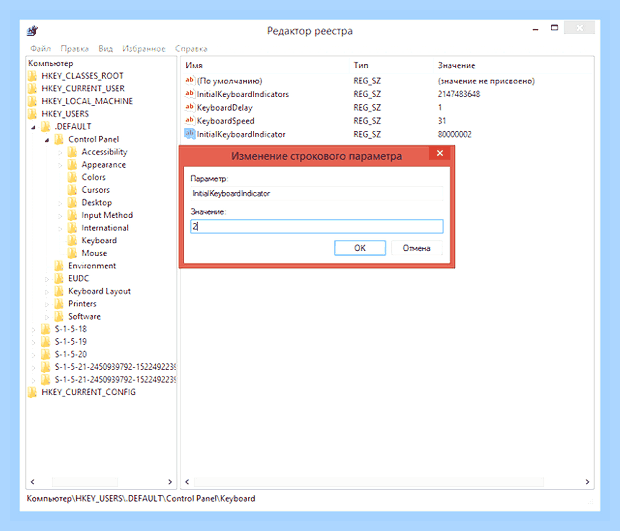Select the KeyboardSpeed value name
The width and height of the screenshot is (620, 531).
click(x=225, y=121)
